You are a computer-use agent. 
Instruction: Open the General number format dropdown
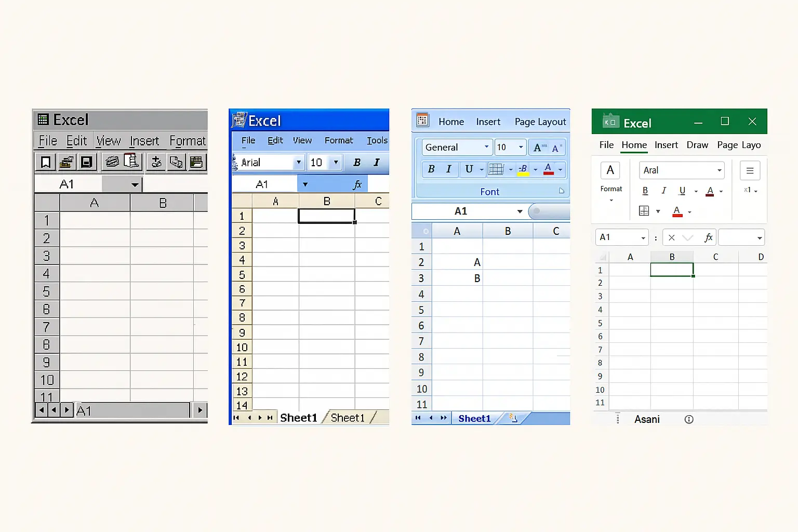pyautogui.click(x=486, y=147)
